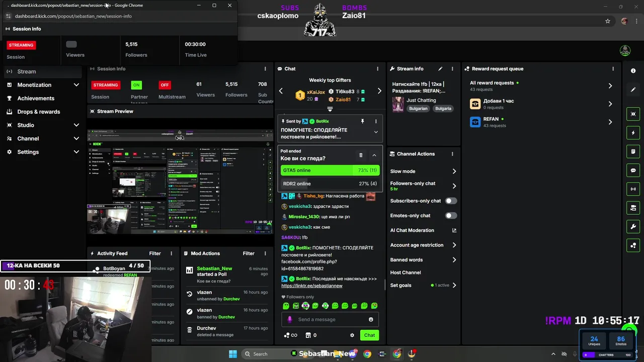Toggle Activity Feed panel via lightning icon
Viewport: 644px width, 362px height.
(633, 133)
